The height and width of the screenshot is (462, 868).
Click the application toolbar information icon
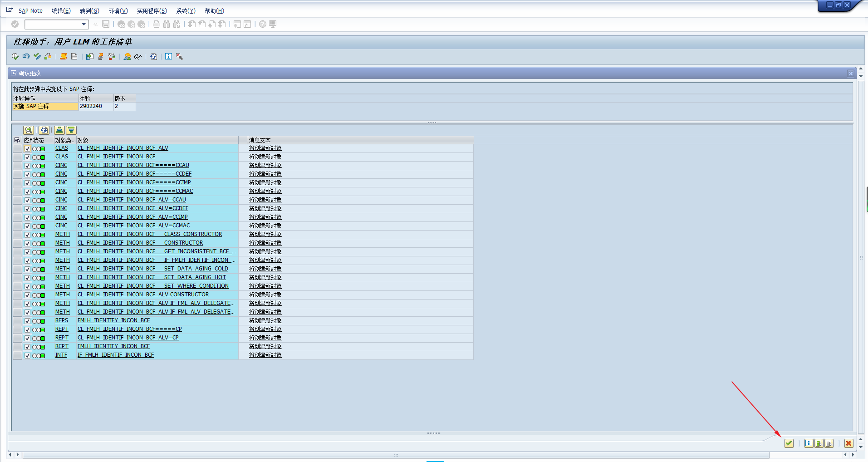[x=168, y=56]
